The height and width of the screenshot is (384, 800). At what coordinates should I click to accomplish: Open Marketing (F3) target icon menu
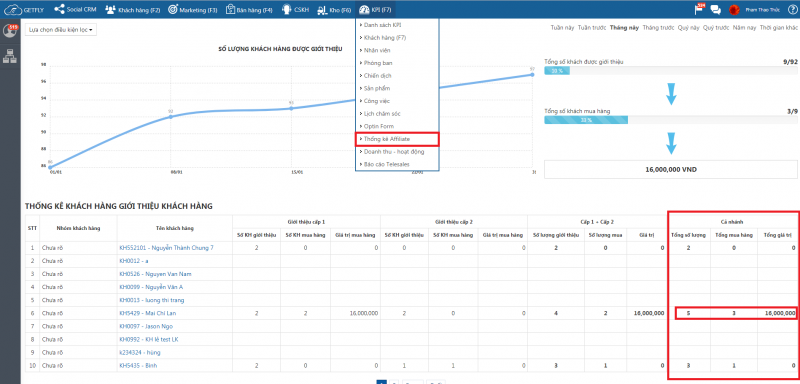coord(173,9)
